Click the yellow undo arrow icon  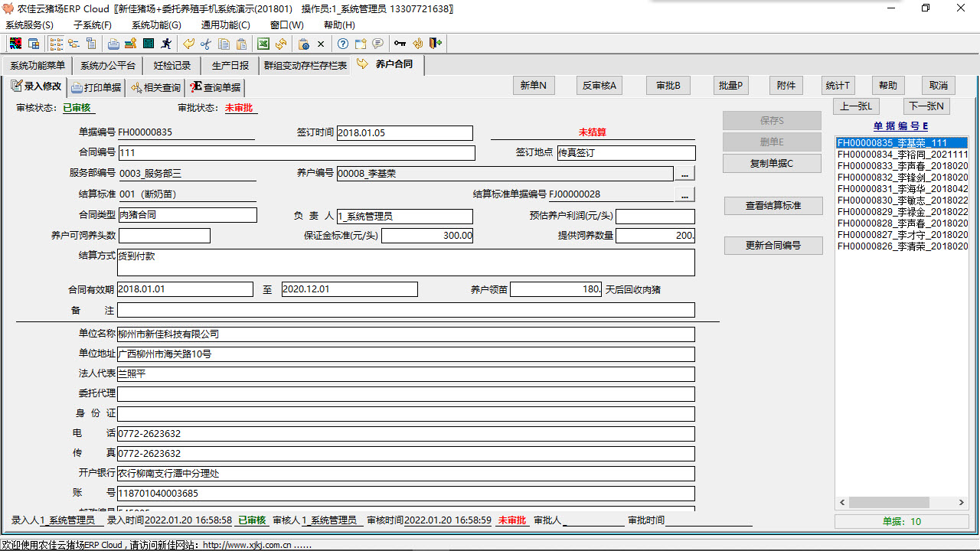188,44
